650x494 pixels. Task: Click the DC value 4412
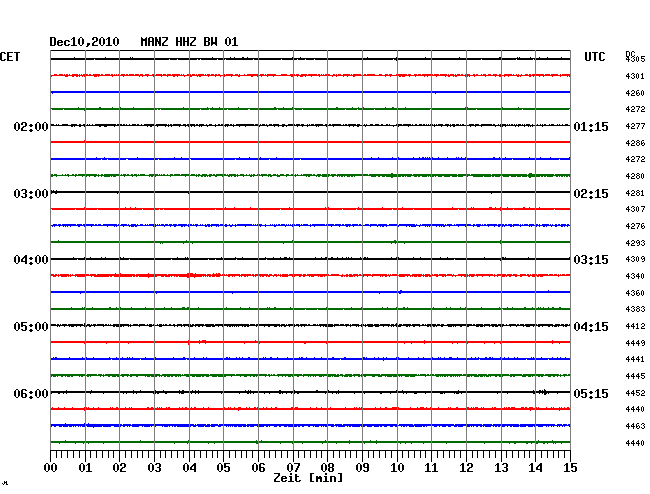(x=635, y=327)
